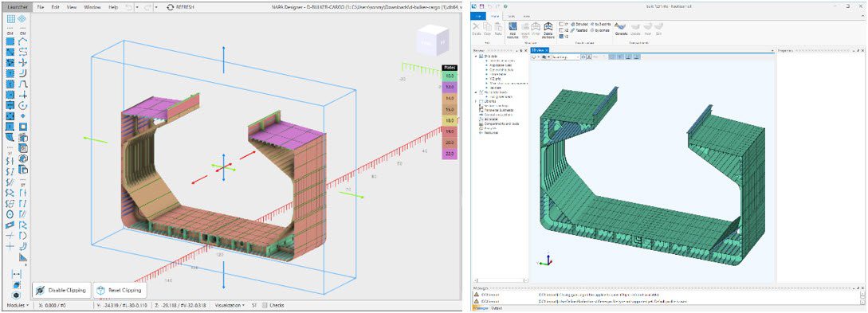Screen dimensions: 868x313
Task: Click the 22.0 plate thickness swatch
Action: [x=449, y=155]
